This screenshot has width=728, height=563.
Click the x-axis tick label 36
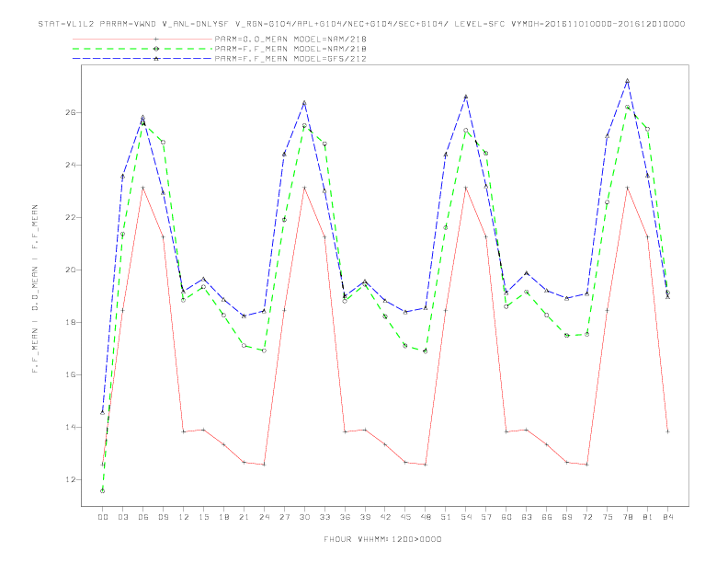[345, 517]
